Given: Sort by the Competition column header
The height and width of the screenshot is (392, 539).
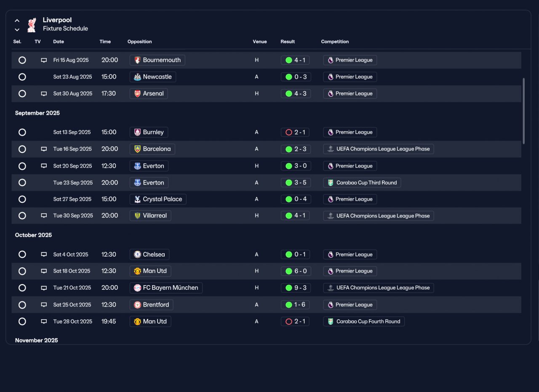Looking at the screenshot, I should coord(335,42).
